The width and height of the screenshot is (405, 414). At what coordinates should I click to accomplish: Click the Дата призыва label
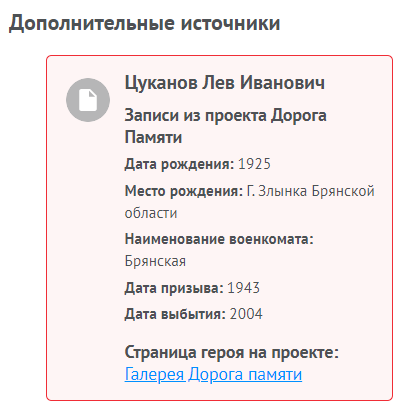(174, 288)
